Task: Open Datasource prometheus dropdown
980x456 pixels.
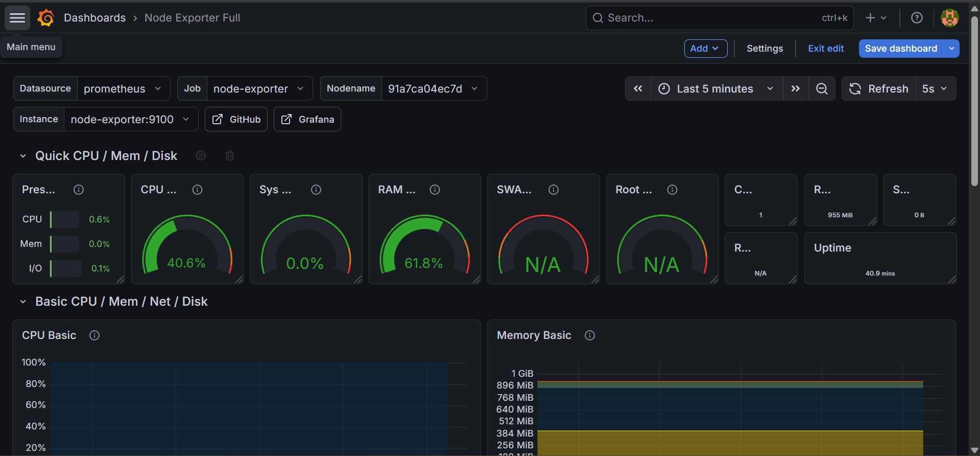Action: pyautogui.click(x=124, y=88)
